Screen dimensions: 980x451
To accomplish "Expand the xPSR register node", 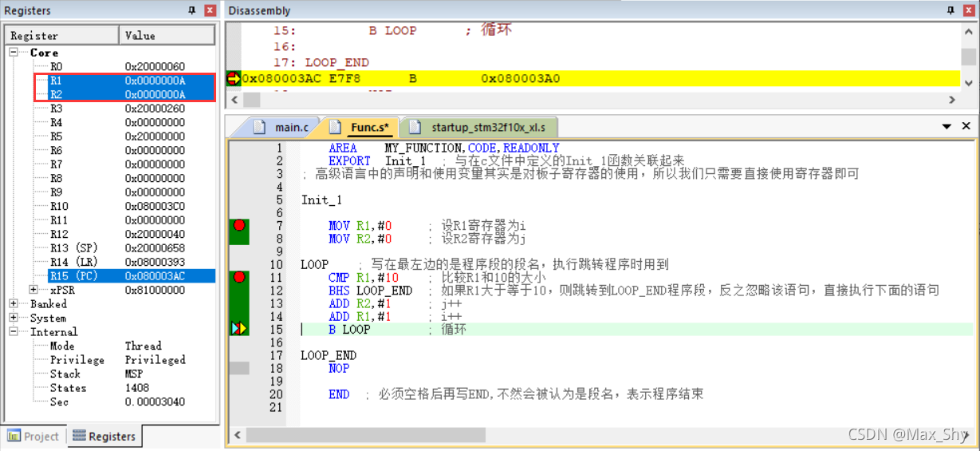I will [33, 290].
